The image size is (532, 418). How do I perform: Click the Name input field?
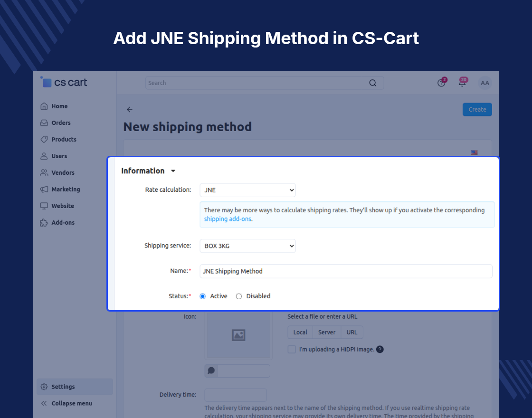346,271
